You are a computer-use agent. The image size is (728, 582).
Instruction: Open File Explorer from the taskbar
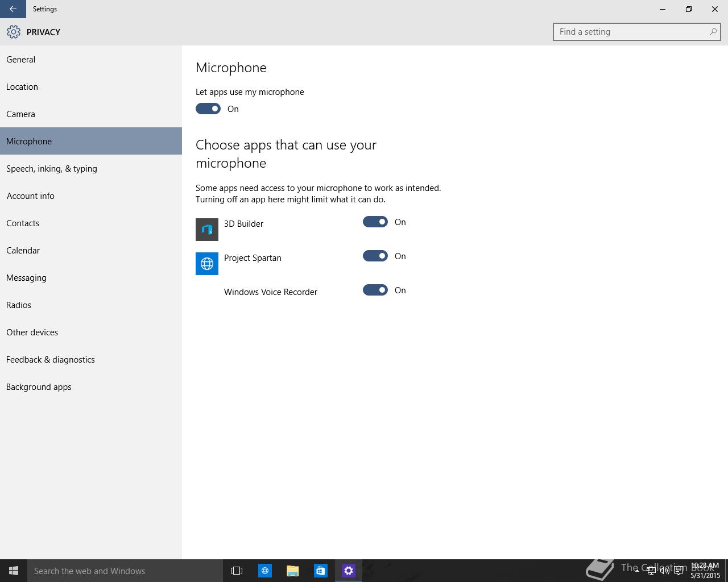coord(293,571)
